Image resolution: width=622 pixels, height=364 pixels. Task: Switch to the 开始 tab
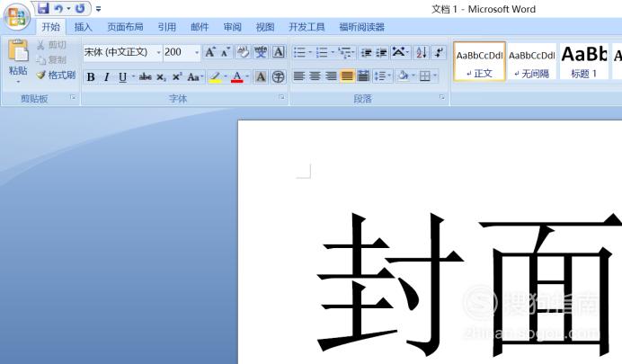click(51, 27)
